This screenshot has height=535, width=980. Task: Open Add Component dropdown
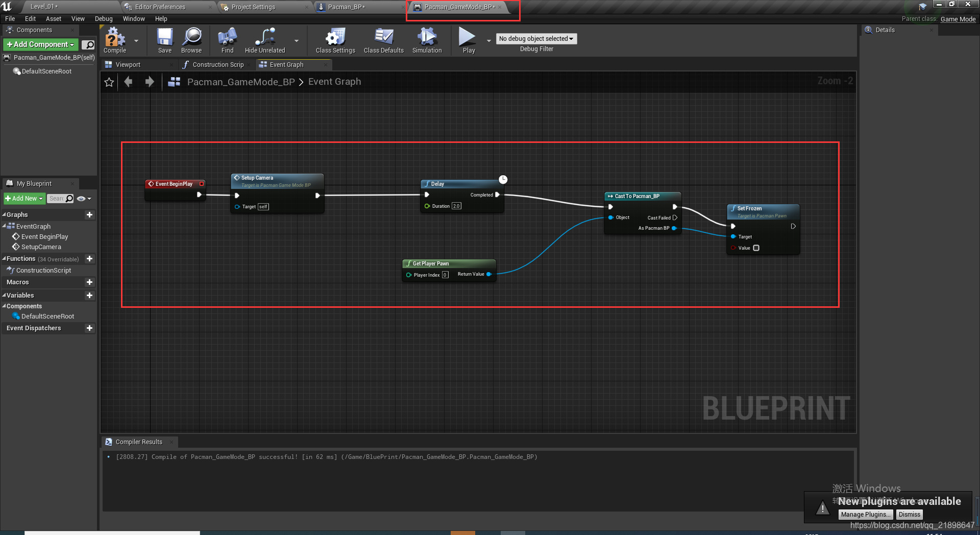(x=41, y=44)
